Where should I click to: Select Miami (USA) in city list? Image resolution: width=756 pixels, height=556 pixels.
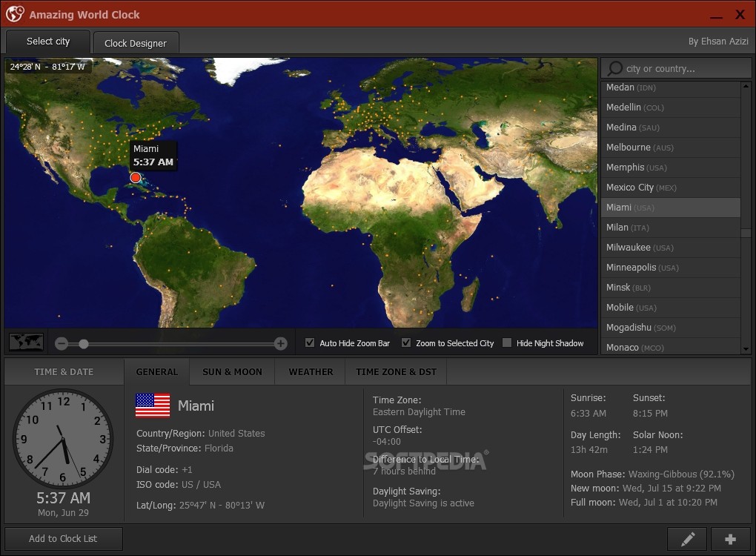tap(671, 208)
